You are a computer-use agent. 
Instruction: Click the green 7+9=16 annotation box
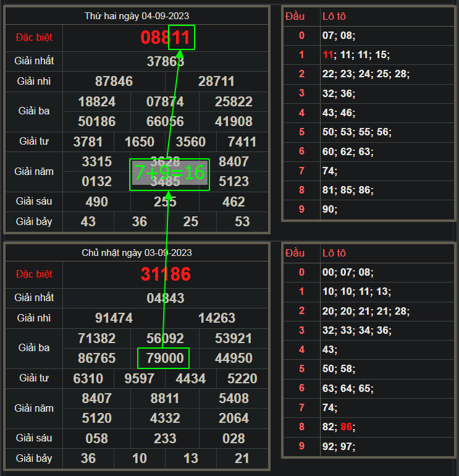tap(169, 174)
